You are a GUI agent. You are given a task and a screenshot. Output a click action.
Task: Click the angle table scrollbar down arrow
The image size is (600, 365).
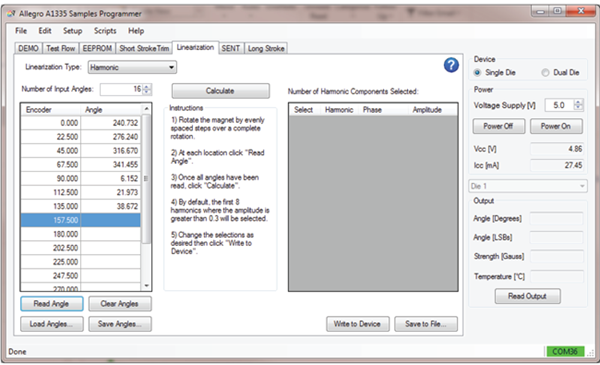(146, 286)
